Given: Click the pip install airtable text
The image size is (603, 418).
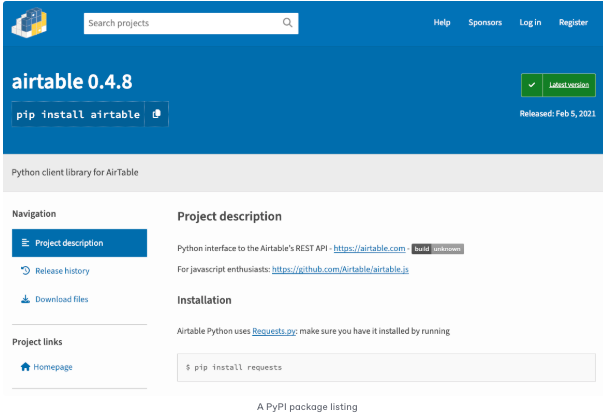Looking at the screenshot, I should click(x=78, y=114).
